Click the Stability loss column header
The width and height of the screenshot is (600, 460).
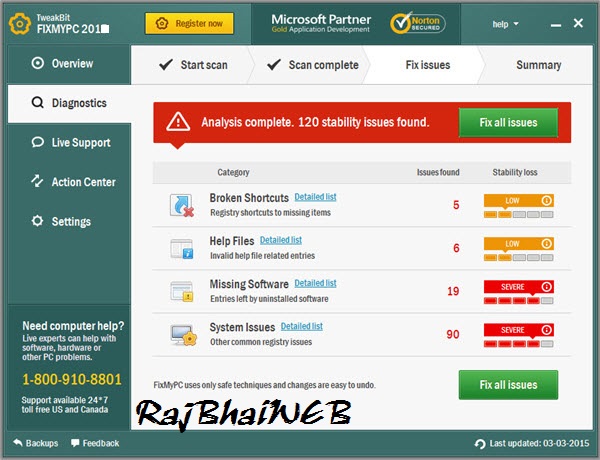pos(515,172)
